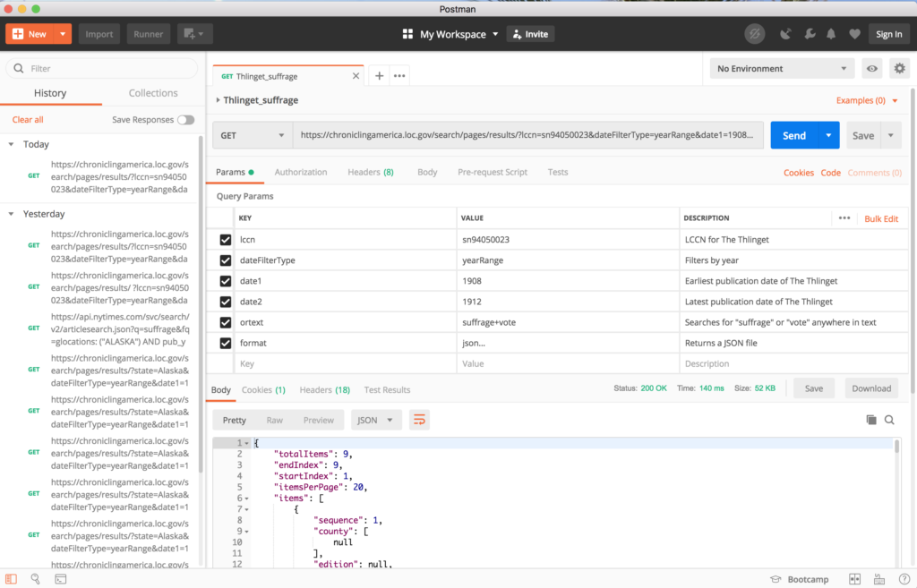Click the Sign In button

click(889, 34)
